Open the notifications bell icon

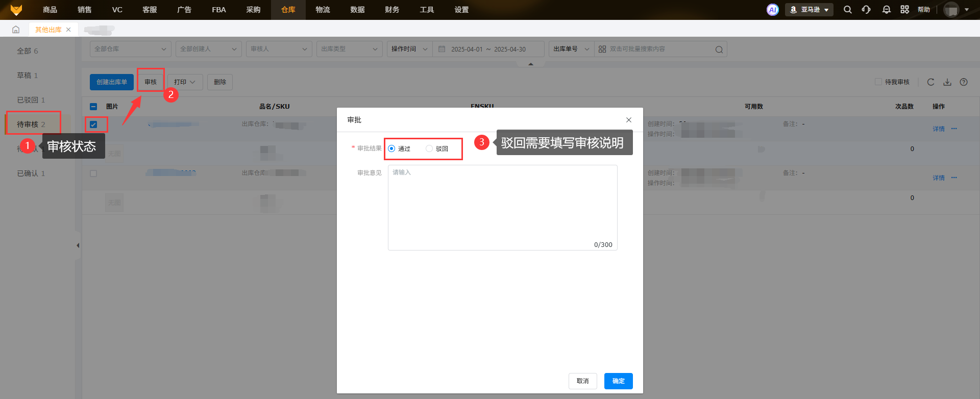click(x=887, y=10)
